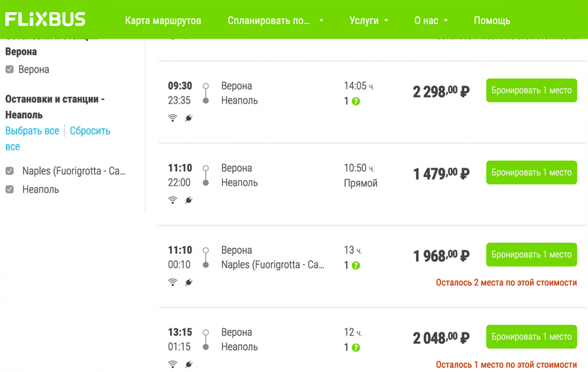Open Карта маршрутов menu item
Image resolution: width=588 pixels, height=372 pixels.
(163, 21)
